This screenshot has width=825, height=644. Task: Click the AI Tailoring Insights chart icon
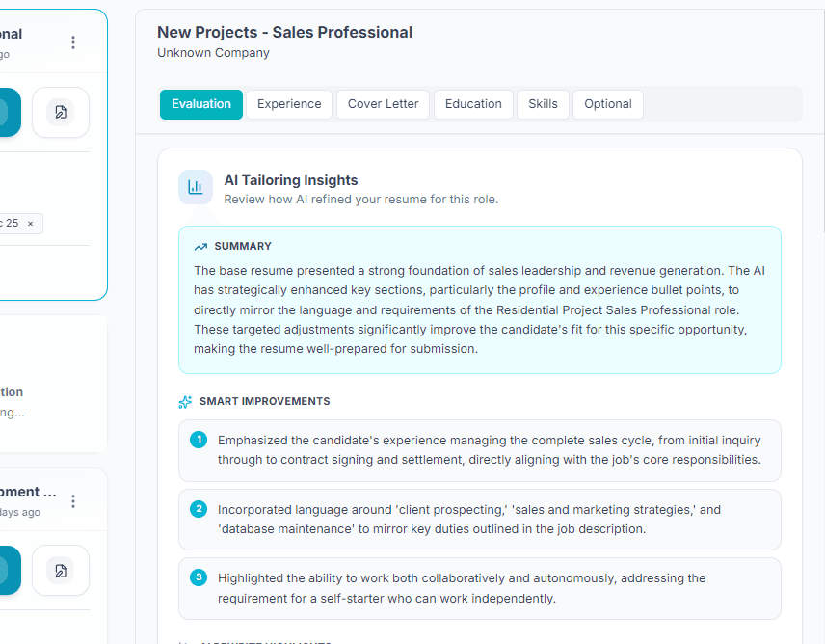coord(196,187)
